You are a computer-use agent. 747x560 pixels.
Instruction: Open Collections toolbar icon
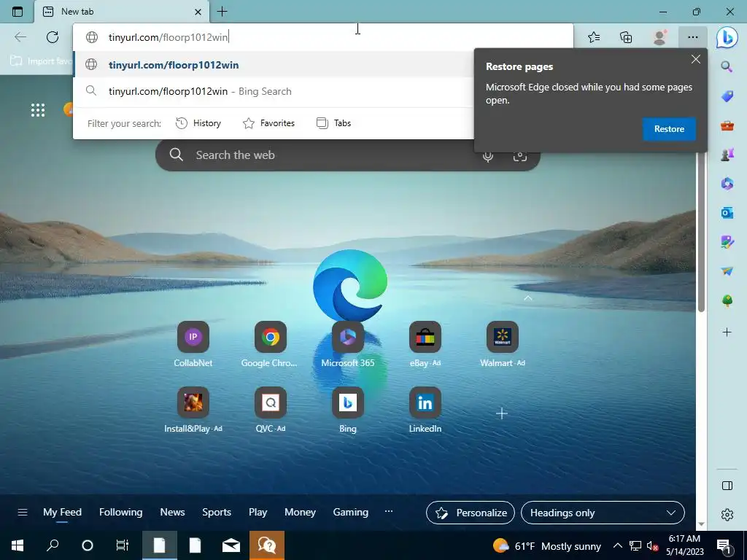pyautogui.click(x=626, y=37)
